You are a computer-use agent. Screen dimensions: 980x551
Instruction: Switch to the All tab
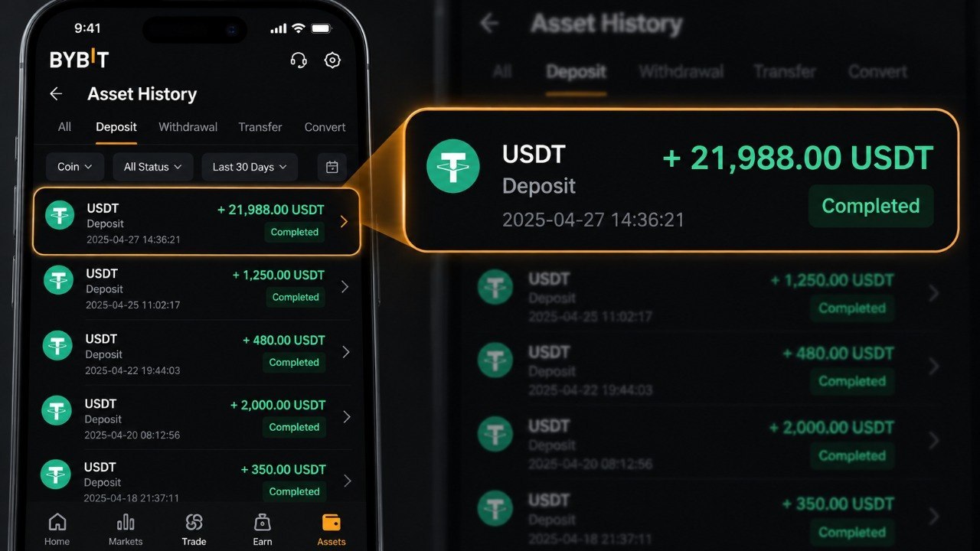64,127
